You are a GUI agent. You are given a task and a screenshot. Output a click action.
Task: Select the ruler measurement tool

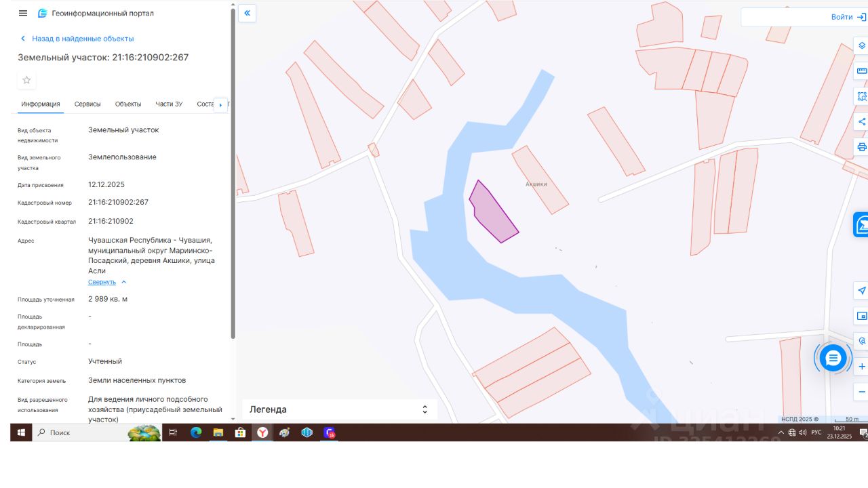(x=862, y=71)
